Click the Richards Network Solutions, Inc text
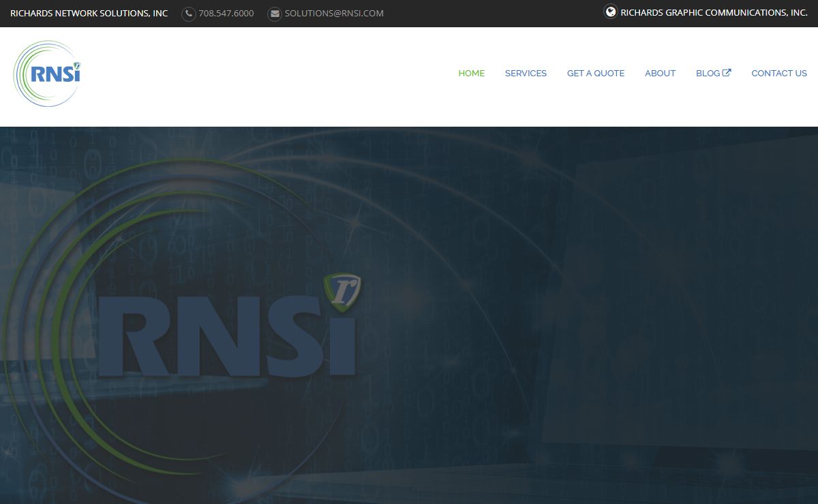818x504 pixels. (89, 14)
